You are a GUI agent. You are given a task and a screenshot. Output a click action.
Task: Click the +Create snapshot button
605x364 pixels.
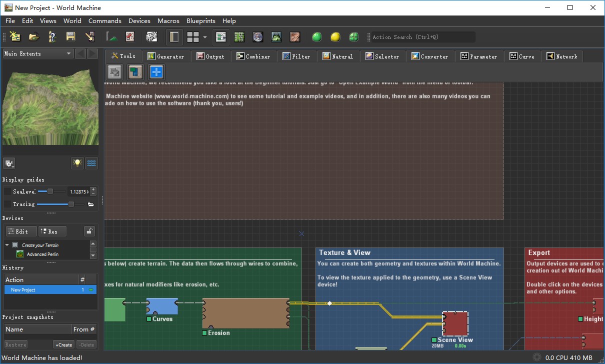click(63, 344)
